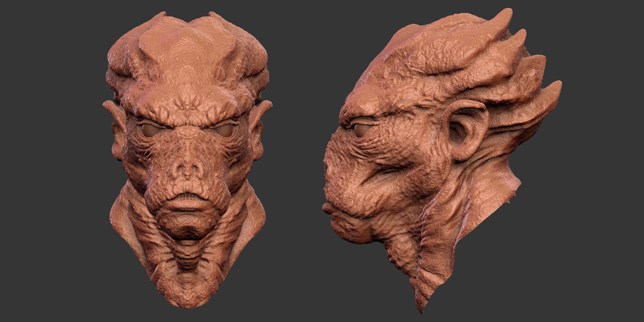The width and height of the screenshot is (644, 322).
Task: Select the side-profile creature head sculpt
Action: (x=441, y=160)
